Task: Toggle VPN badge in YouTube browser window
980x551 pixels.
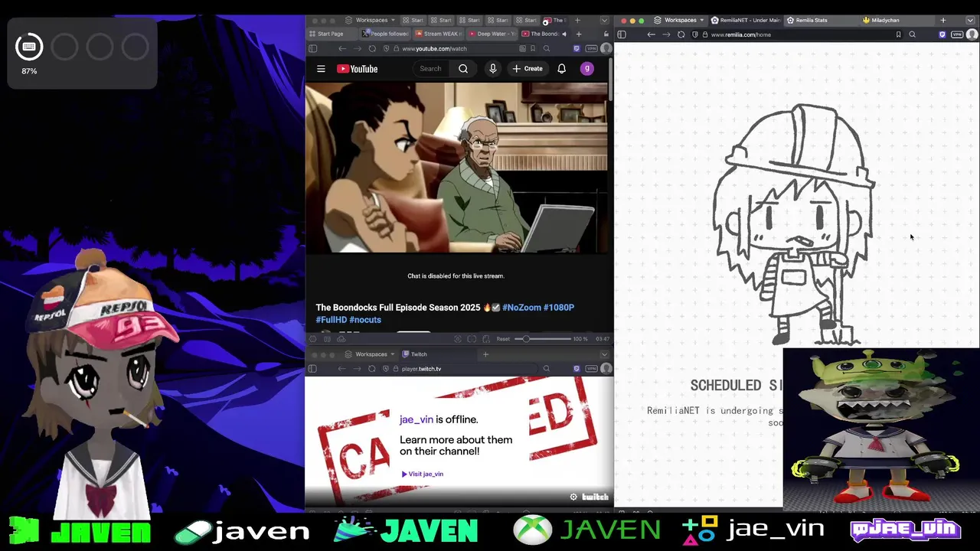Action: (591, 48)
